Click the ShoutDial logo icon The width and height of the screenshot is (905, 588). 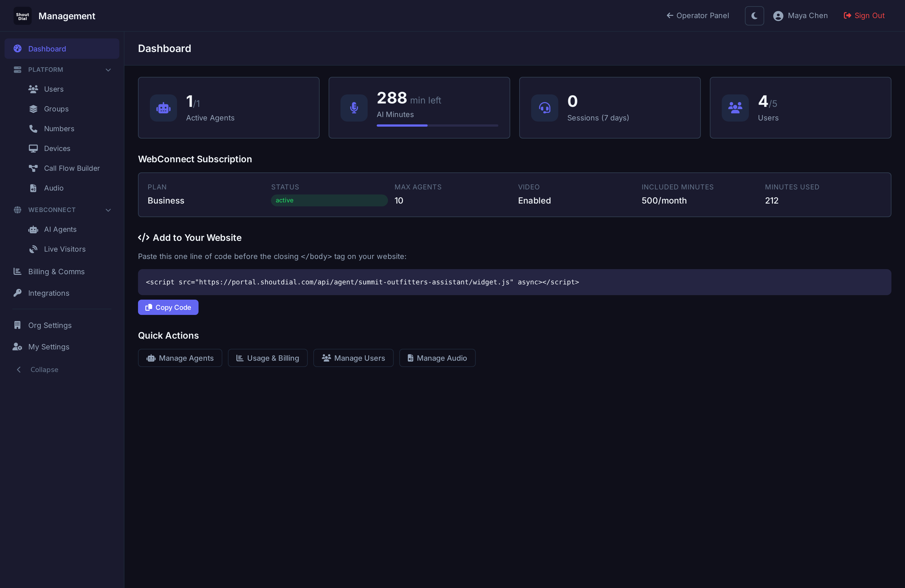(x=22, y=16)
